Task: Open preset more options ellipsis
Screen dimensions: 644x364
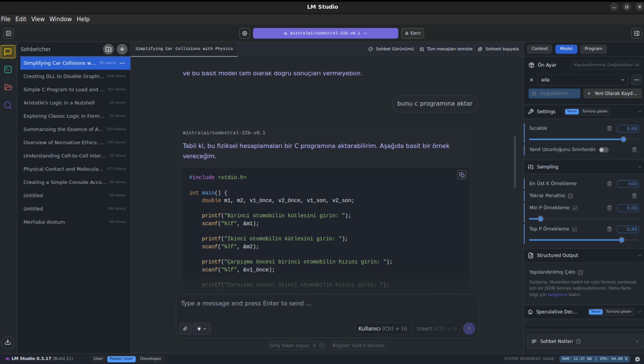Action: click(636, 80)
